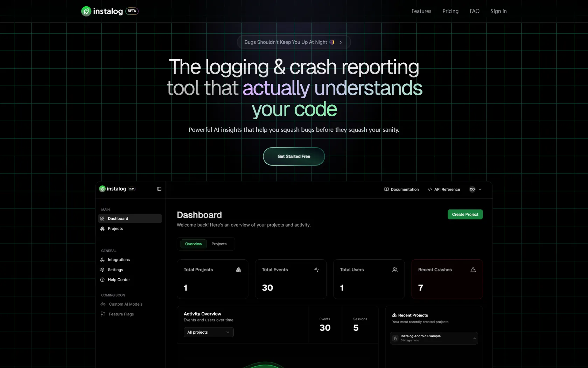Click the Feature Flags flag icon
588x368 pixels.
(103, 314)
